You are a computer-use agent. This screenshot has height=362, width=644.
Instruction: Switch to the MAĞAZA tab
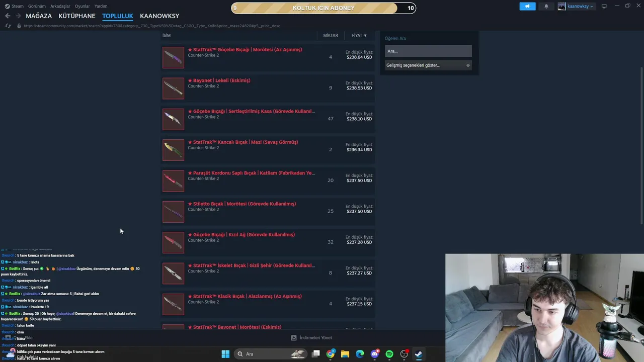coord(39,16)
